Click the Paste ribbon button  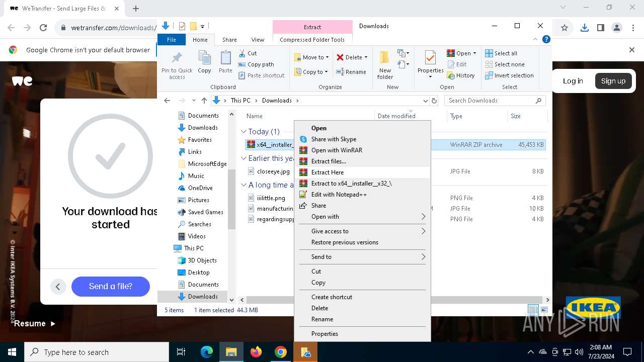[225, 63]
